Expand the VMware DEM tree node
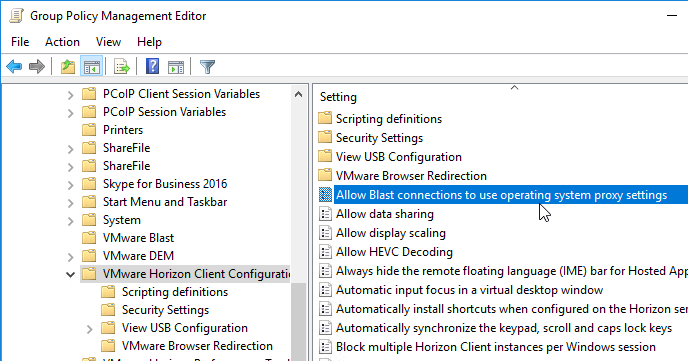 coord(71,257)
